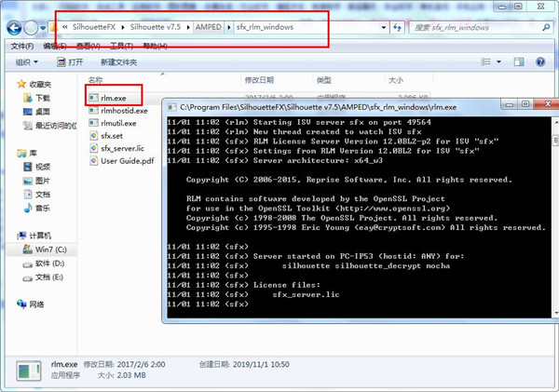Open 文档 (E:) drive
The height and width of the screenshot is (392, 559).
43,277
